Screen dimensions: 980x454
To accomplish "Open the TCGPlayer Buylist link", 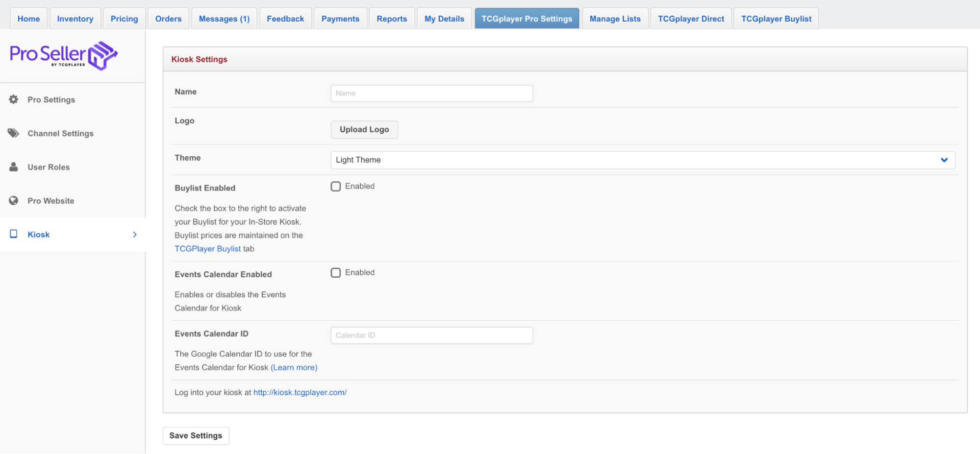I will [x=207, y=248].
